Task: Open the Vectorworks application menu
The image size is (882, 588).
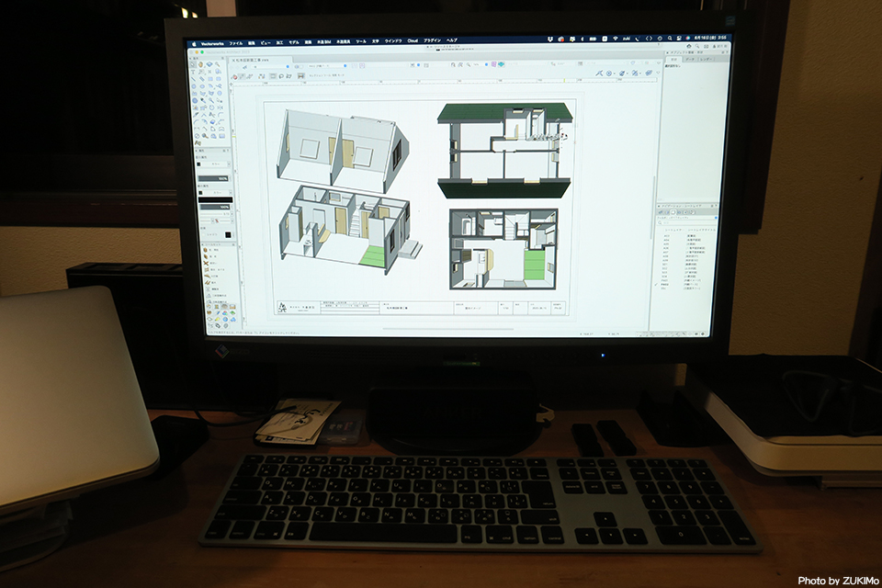Action: click(x=212, y=44)
